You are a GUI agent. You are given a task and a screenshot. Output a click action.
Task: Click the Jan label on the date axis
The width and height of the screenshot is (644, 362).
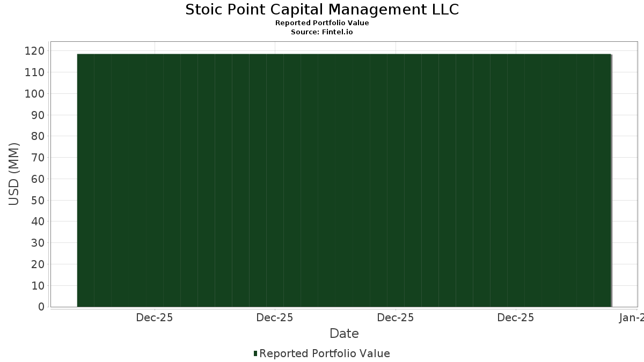point(631,318)
